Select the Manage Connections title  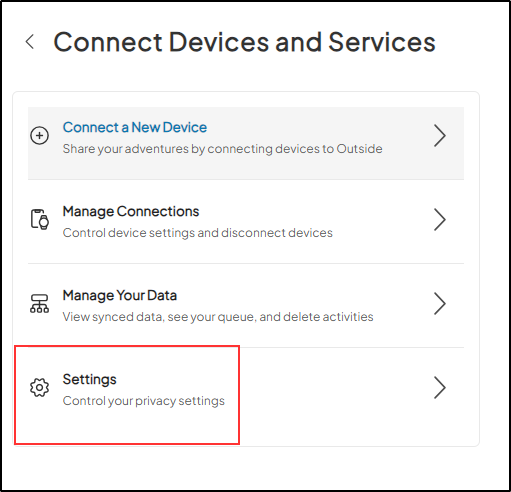(131, 212)
